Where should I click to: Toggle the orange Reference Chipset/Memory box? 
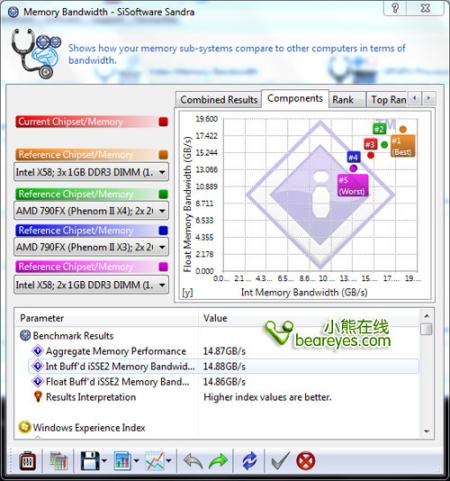point(163,155)
